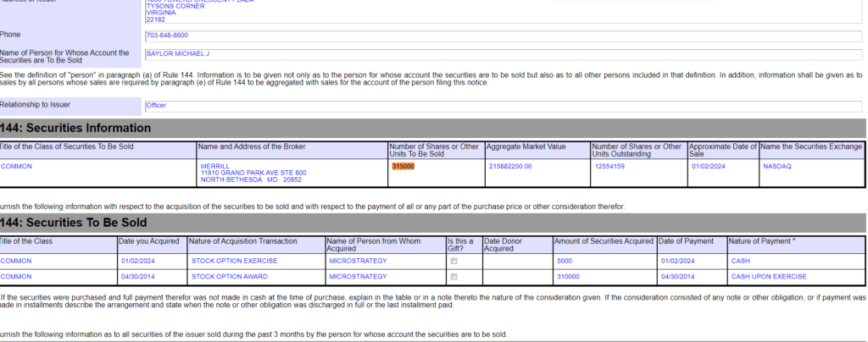Click MICROSTRATEGY in the stock option exercise row
This screenshot has height=342, width=868.
(x=358, y=261)
